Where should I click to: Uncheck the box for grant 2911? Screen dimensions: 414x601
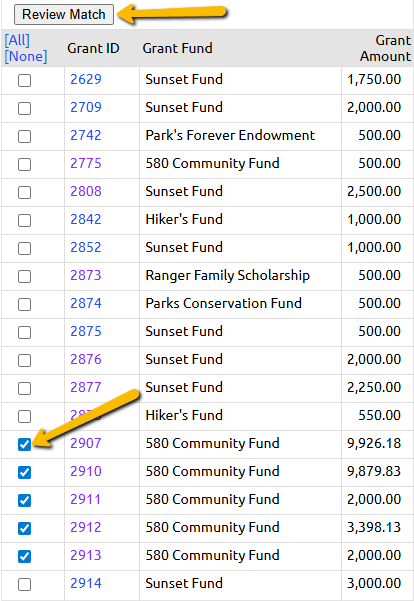pyautogui.click(x=25, y=500)
